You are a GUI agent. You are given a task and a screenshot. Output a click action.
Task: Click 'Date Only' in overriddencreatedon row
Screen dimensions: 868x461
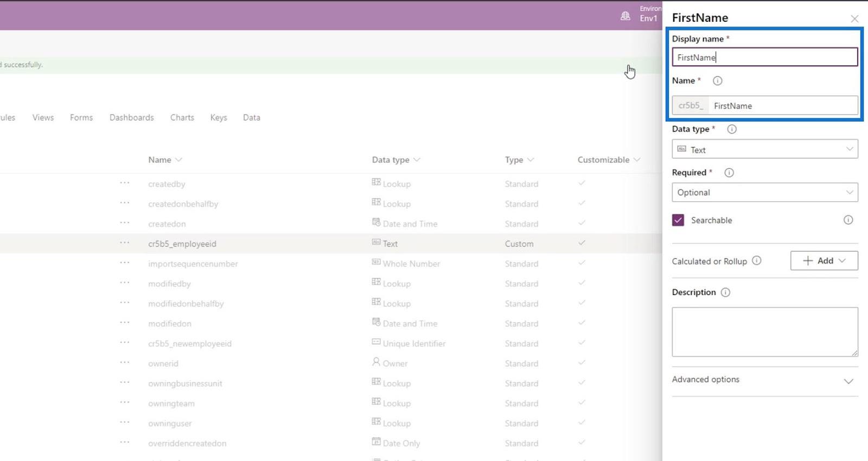coord(401,444)
